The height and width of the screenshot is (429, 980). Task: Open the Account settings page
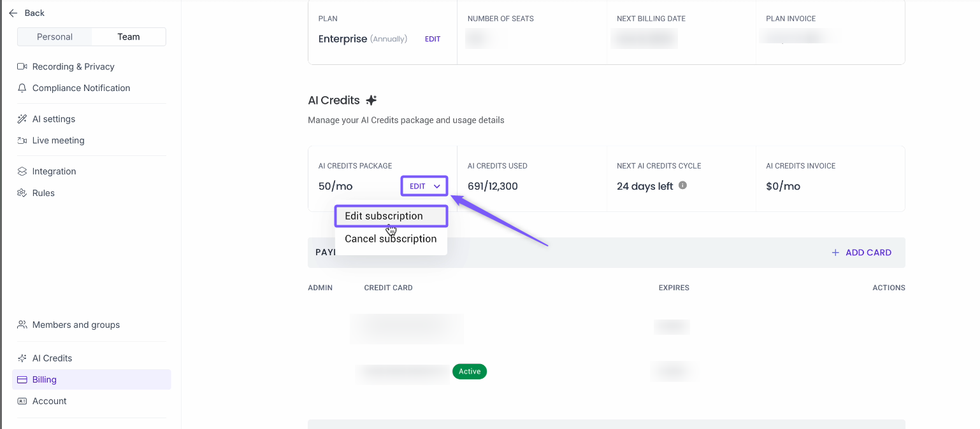click(x=50, y=401)
